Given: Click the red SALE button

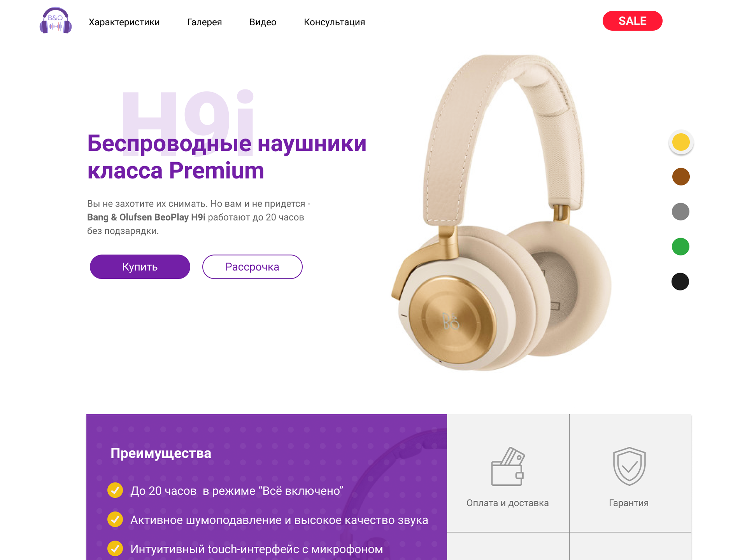Looking at the screenshot, I should tap(633, 21).
